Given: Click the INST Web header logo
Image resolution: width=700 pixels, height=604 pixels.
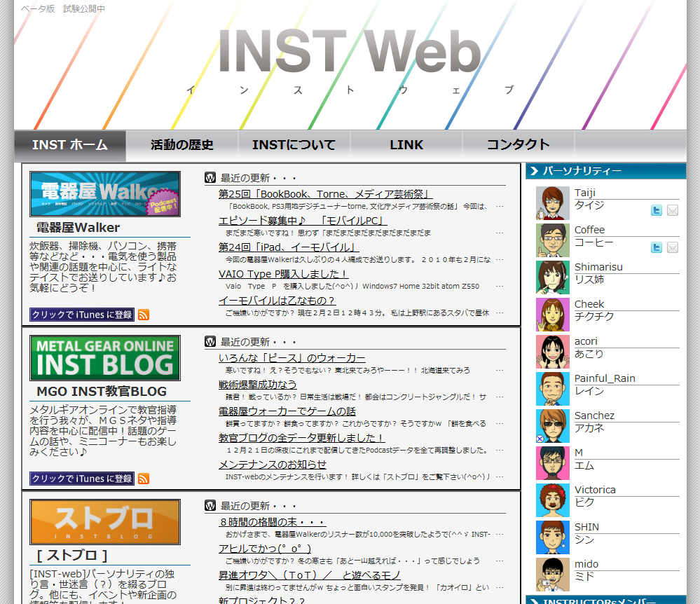Looking at the screenshot, I should coord(350,51).
